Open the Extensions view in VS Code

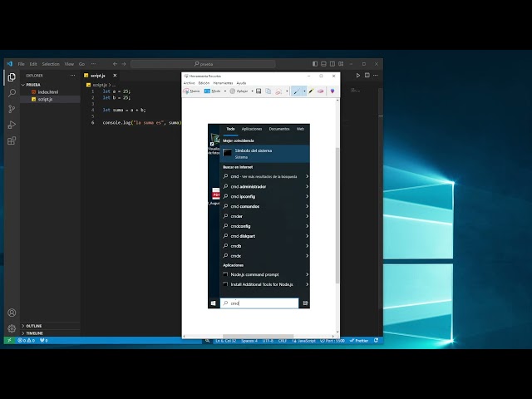pyautogui.click(x=12, y=140)
